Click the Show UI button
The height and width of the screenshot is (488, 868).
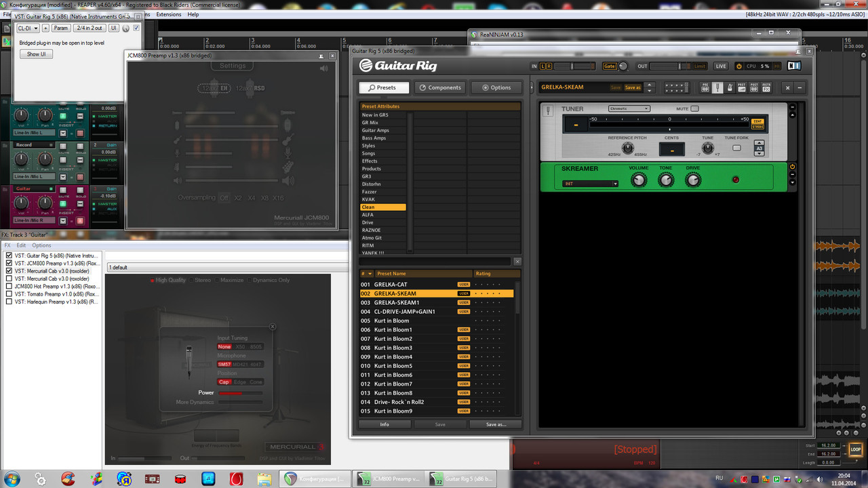[37, 54]
